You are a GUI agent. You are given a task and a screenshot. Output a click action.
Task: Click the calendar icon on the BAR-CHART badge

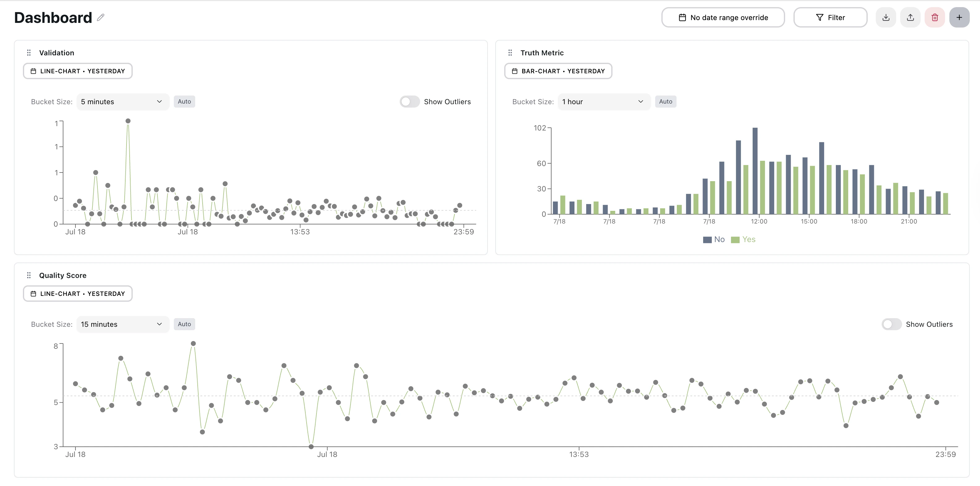(514, 71)
